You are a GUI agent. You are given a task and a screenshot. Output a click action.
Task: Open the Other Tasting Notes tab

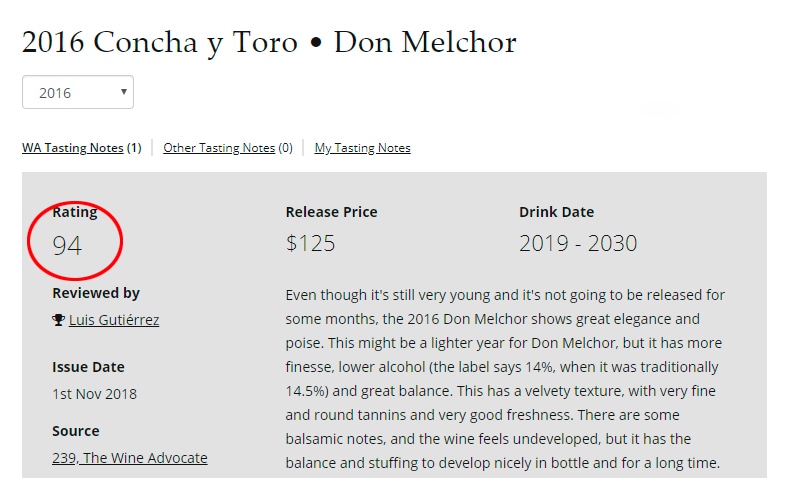tap(219, 148)
